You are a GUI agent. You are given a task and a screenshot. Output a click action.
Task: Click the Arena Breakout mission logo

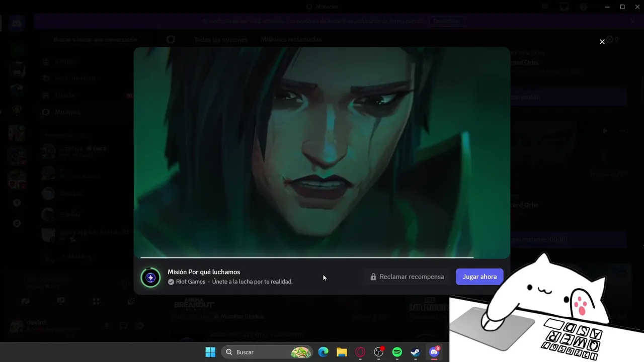195,304
